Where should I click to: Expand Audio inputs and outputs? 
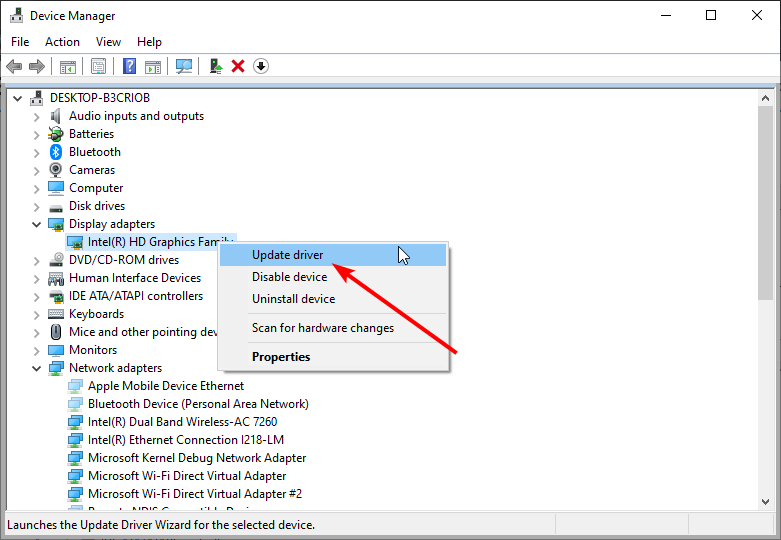(36, 117)
